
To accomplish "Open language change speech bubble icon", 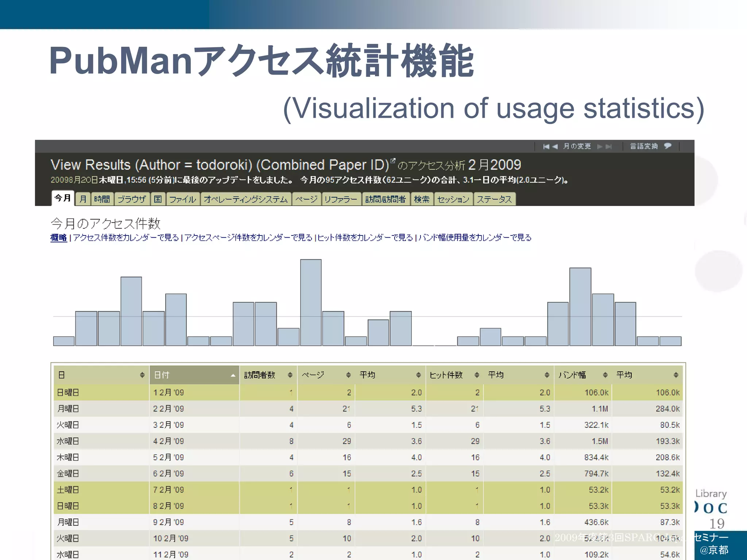I will click(667, 146).
